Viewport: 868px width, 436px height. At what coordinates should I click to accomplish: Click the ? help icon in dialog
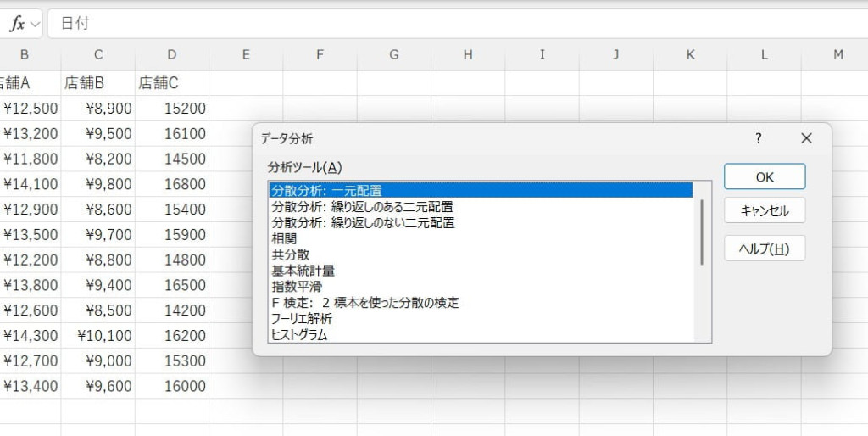pos(759,138)
